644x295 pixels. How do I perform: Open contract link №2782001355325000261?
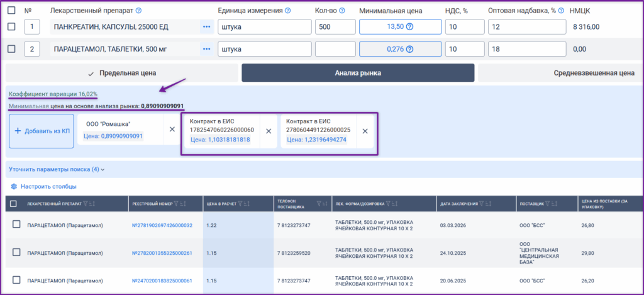[x=162, y=253]
